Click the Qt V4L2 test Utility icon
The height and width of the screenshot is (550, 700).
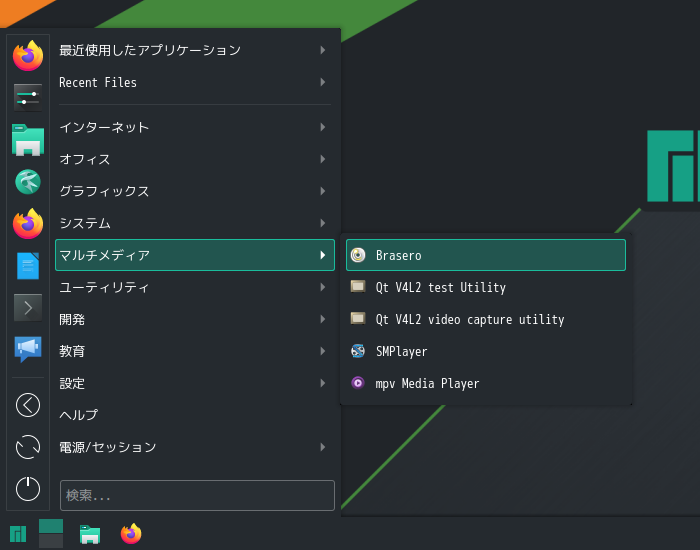[x=358, y=286]
